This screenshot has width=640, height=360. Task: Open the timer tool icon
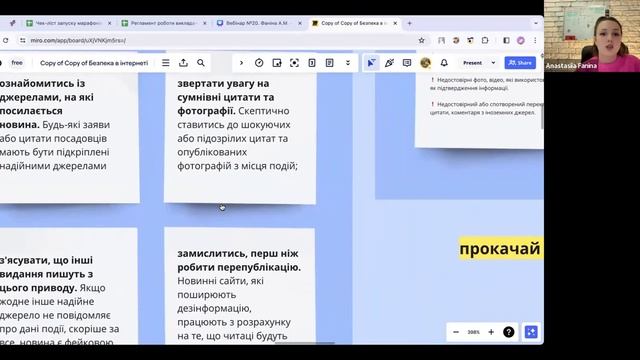[x=259, y=63]
